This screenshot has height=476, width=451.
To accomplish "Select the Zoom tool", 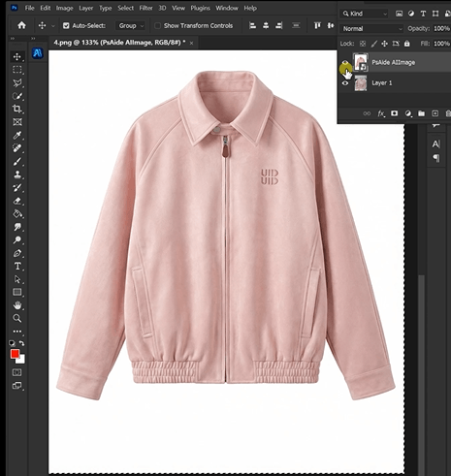I will pyautogui.click(x=17, y=318).
